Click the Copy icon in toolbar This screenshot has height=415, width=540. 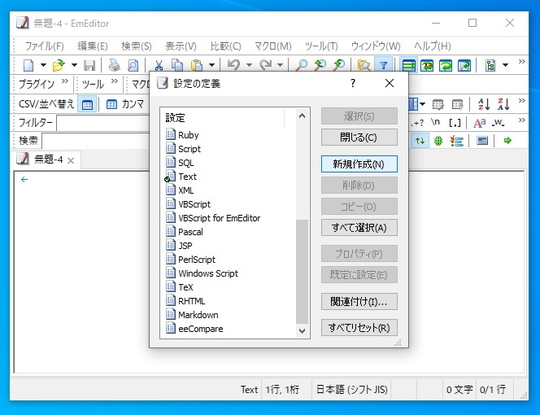[x=177, y=65]
